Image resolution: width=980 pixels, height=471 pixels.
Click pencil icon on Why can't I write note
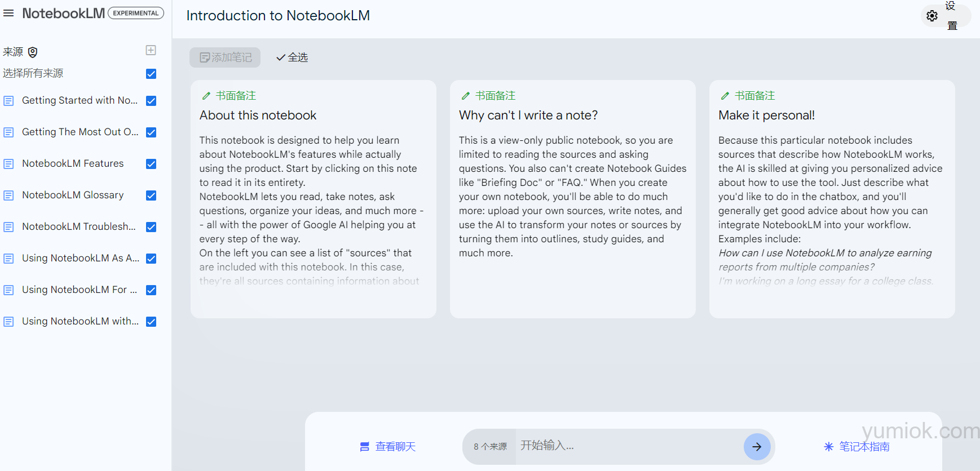click(x=466, y=96)
